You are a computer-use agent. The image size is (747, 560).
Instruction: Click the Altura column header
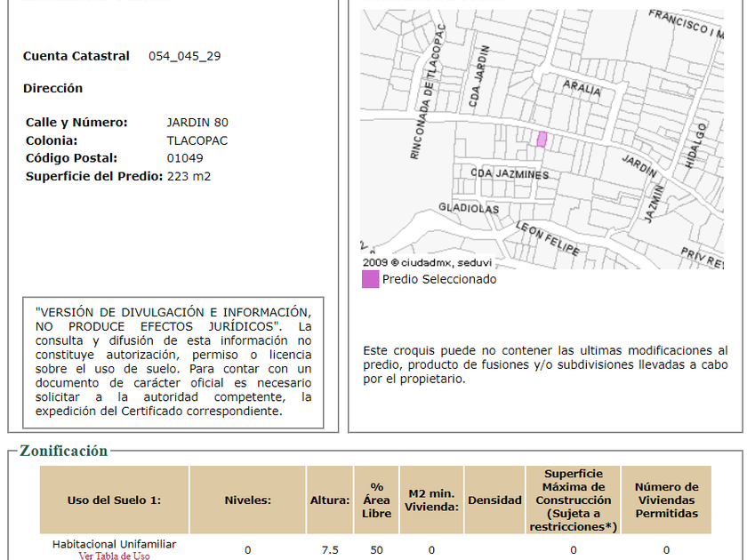coord(329,500)
